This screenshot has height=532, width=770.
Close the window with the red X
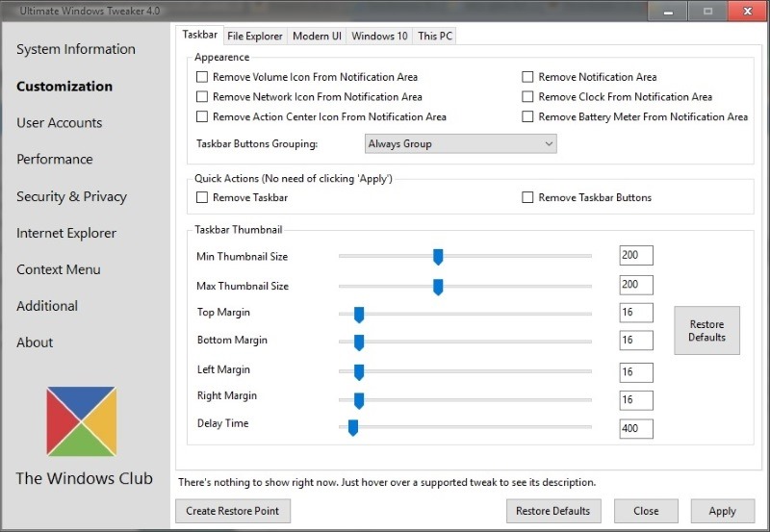(748, 11)
